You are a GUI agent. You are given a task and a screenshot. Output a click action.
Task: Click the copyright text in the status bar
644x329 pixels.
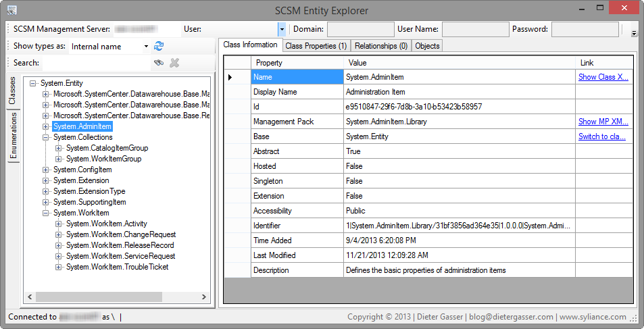[487, 317]
